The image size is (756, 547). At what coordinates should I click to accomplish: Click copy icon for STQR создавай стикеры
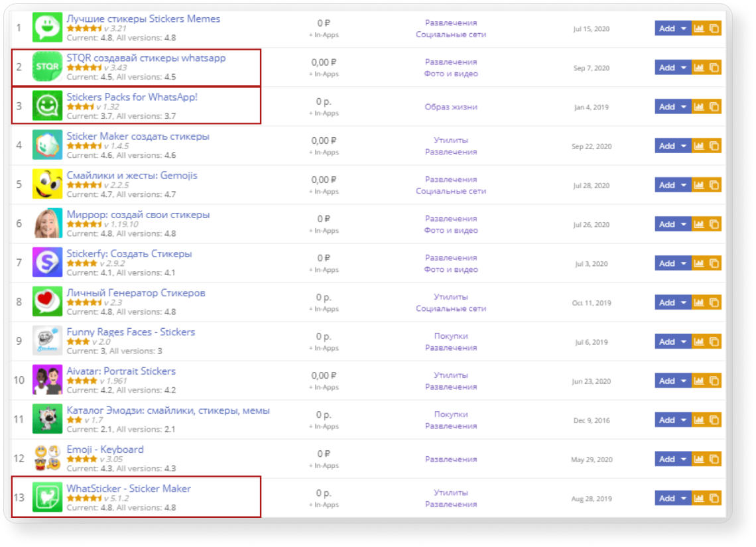point(714,68)
